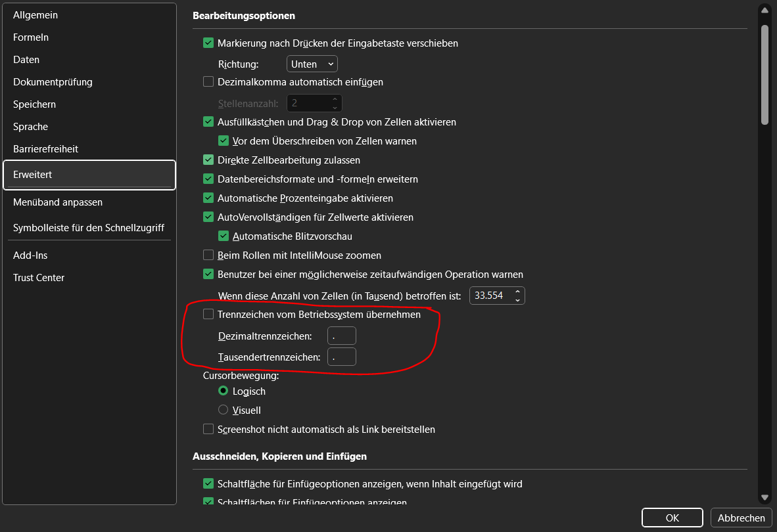Toggle Direkte Zellbearbeitung zulassen

[208, 160]
